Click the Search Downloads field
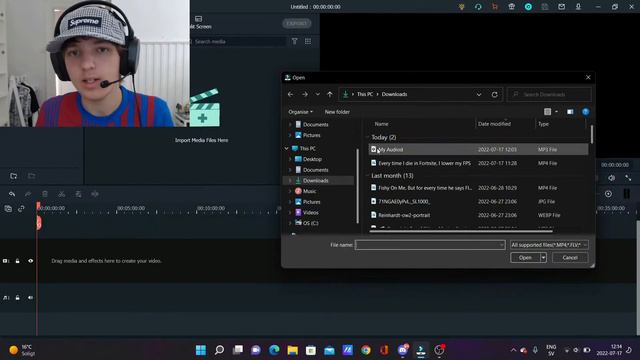This screenshot has height=360, width=640. point(549,94)
